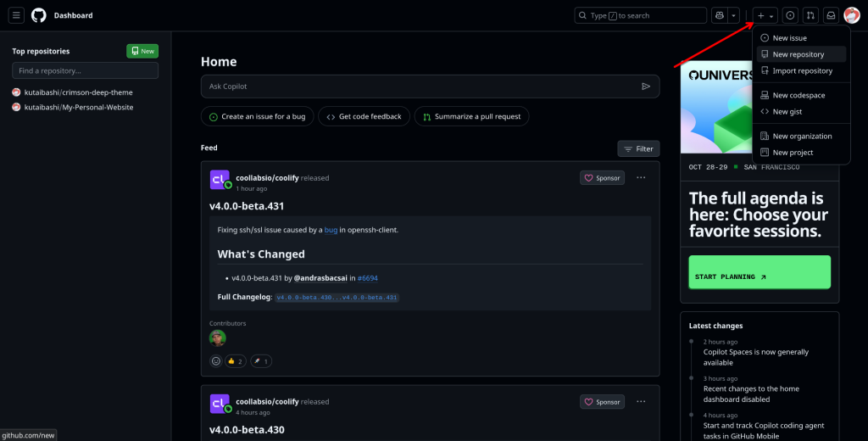Open the v4.0.0-beta.431 release title
This screenshot has height=441, width=868.
(247, 206)
